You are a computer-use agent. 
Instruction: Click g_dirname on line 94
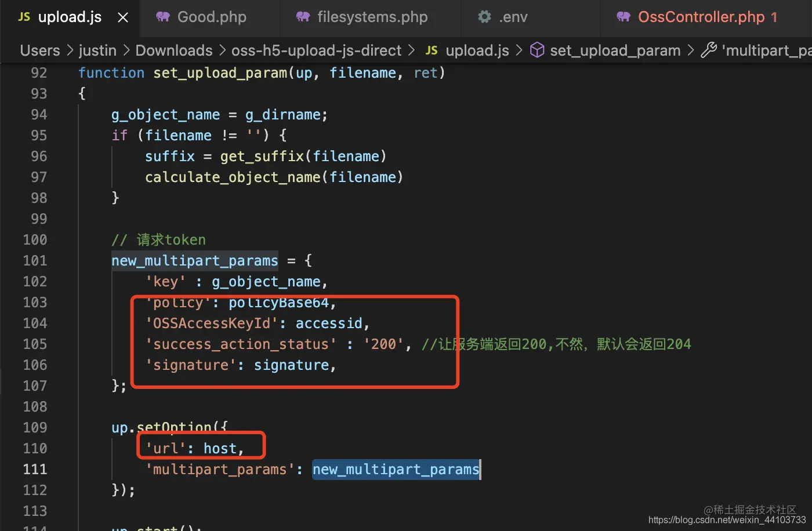[282, 115]
